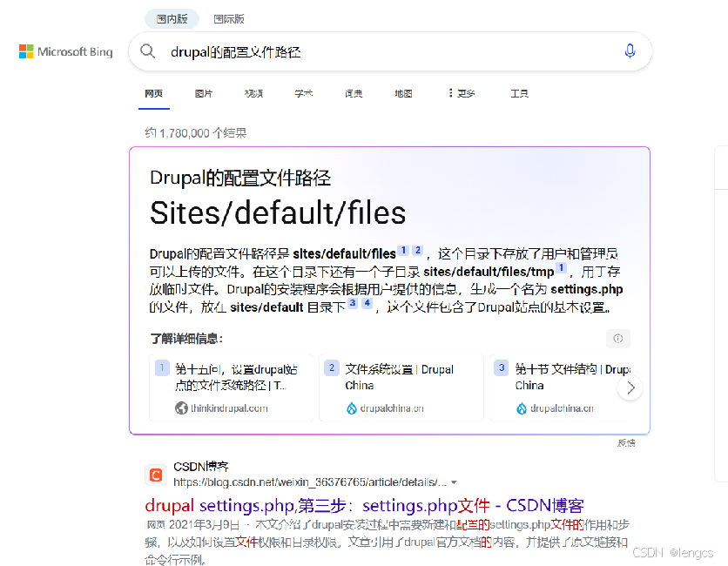Viewport: 728px width, 566px height.
Task: Click the CSDN blog URL link
Action: pyautogui.click(x=310, y=482)
